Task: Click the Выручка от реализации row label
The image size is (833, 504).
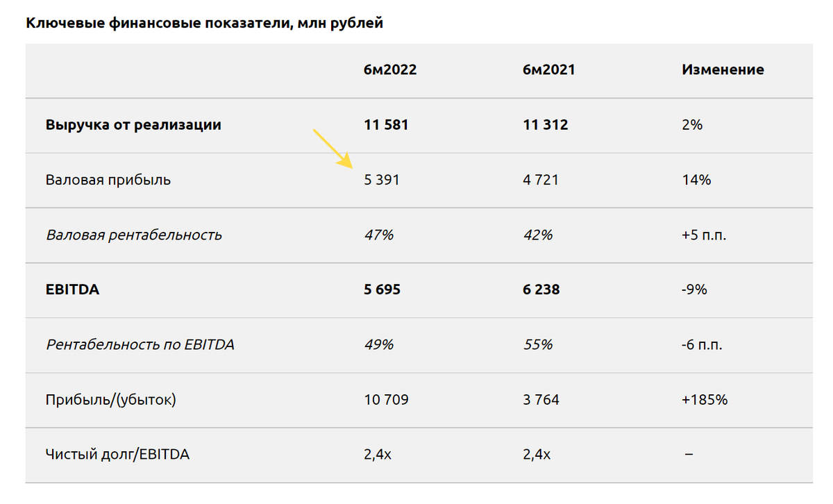Action: (133, 125)
